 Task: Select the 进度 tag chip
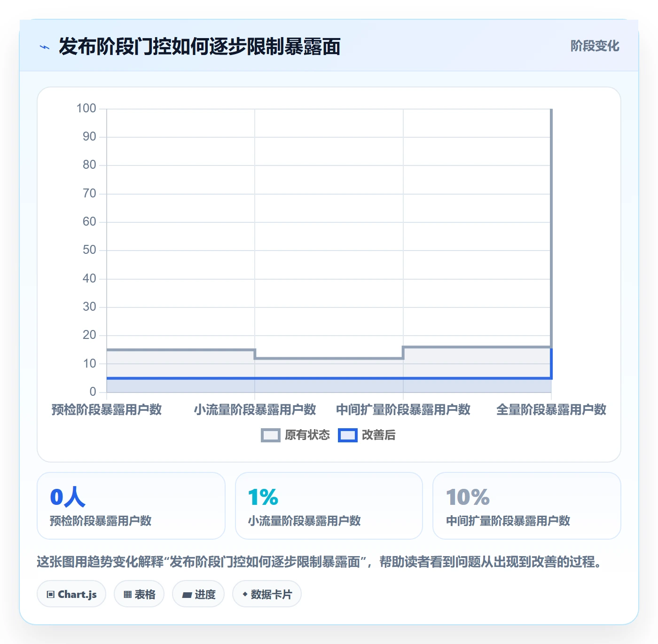198,594
